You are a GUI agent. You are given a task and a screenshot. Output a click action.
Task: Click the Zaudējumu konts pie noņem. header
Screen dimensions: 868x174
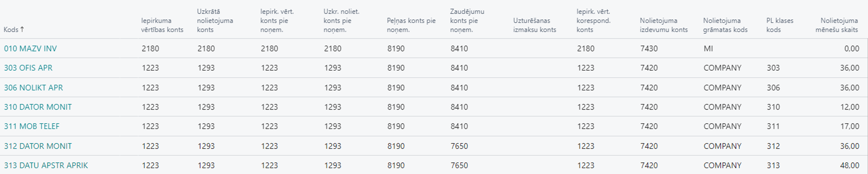tap(467, 20)
